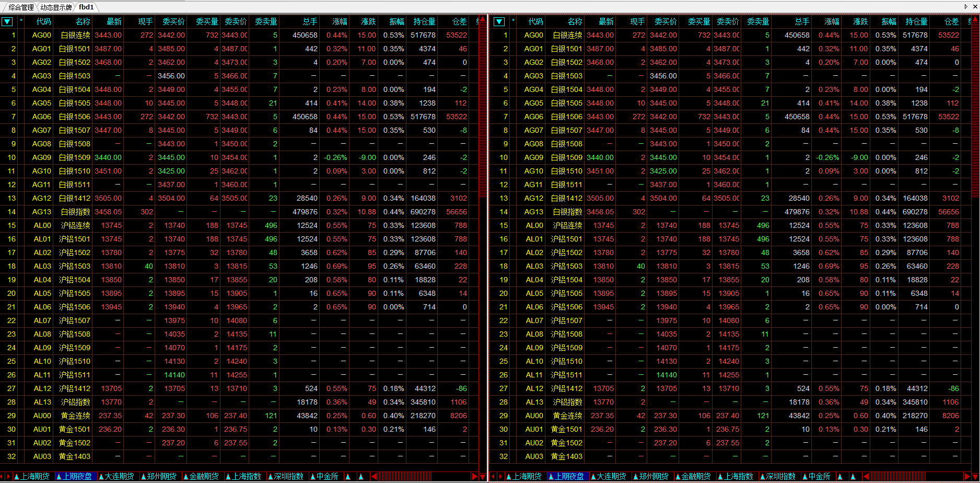This screenshot has width=980, height=483.
Task: Sort right panel by 持仓量 column header
Action: pyautogui.click(x=916, y=21)
